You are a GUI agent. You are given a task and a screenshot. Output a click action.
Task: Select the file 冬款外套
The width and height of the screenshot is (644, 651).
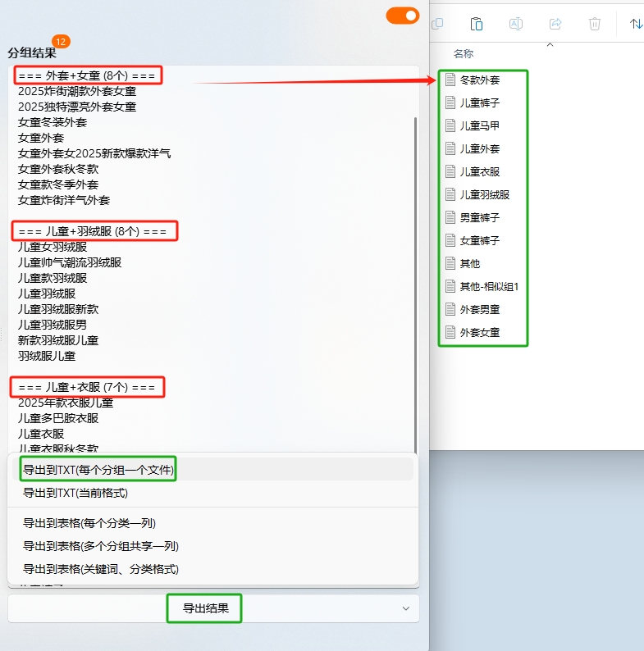[x=480, y=80]
